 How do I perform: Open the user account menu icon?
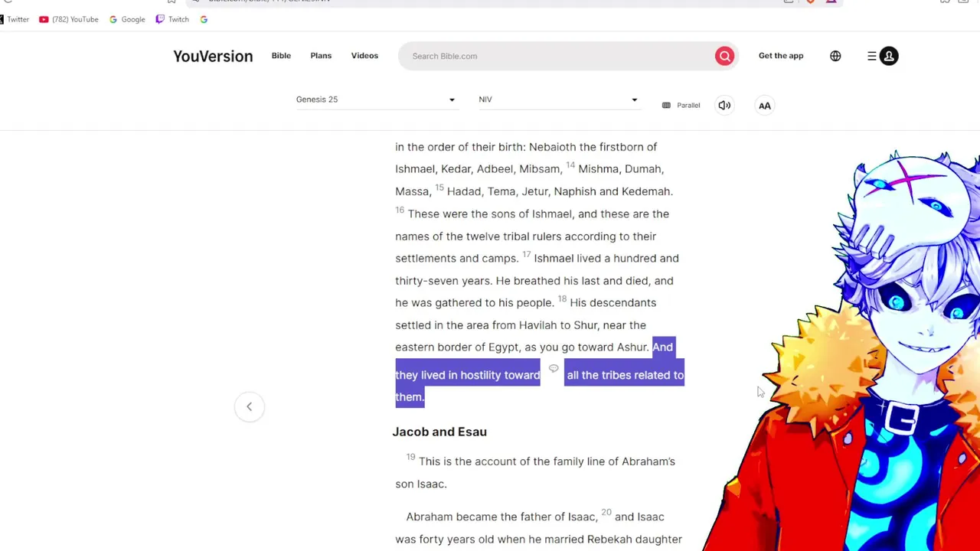pyautogui.click(x=889, y=56)
